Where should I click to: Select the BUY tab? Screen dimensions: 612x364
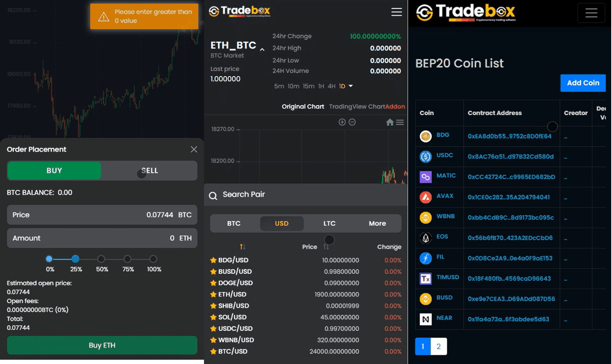[x=54, y=171]
